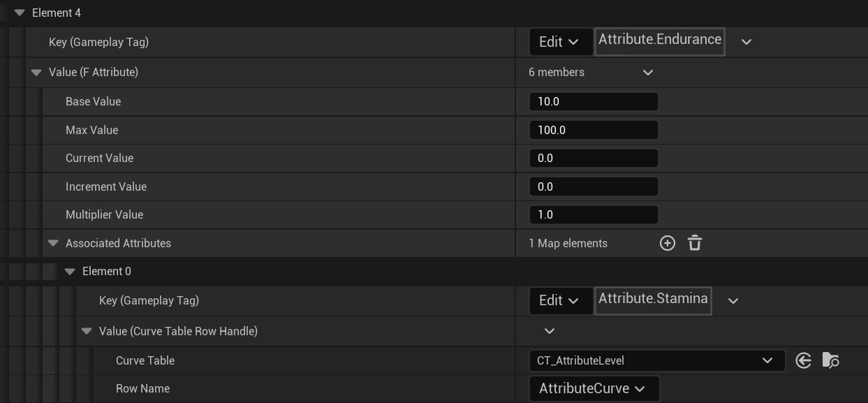Collapse Value (F Attribute) section
The width and height of the screenshot is (868, 403).
click(x=36, y=73)
